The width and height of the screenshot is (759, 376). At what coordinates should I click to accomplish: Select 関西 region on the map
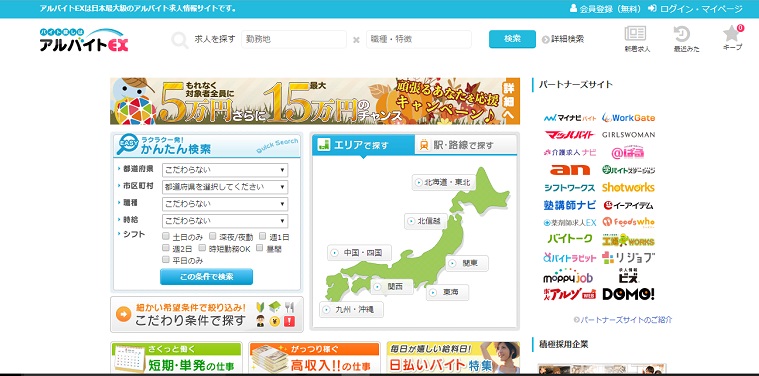click(392, 286)
